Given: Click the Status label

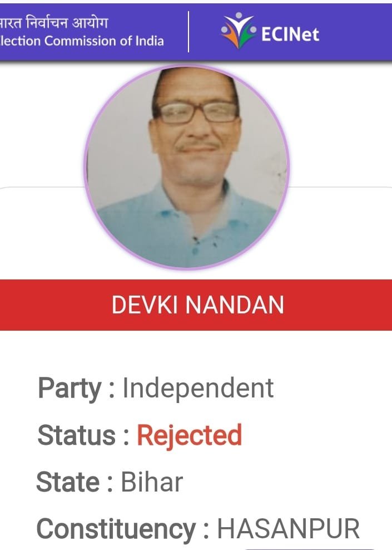Looking at the screenshot, I should tap(76, 435).
